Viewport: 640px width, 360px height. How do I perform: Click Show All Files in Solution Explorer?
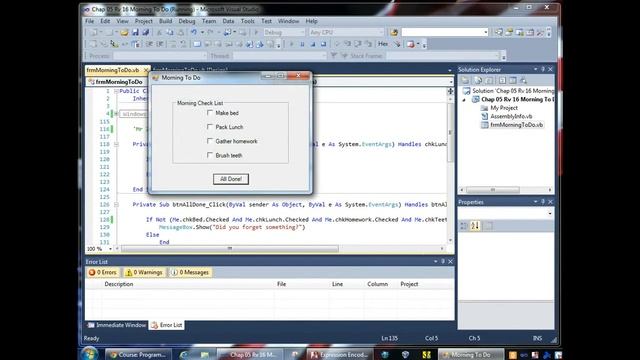[x=478, y=80]
